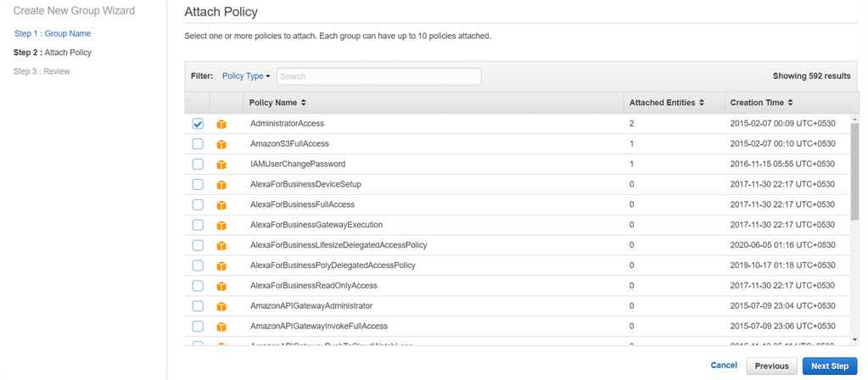
Task: Click the scrollbar down arrow
Action: [x=854, y=339]
